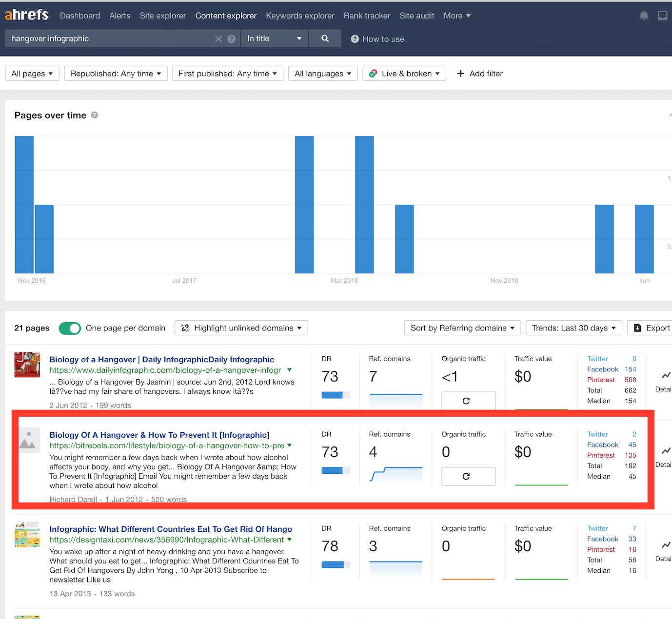672x619 pixels.
Task: Open Infographic: What Different Countries Eat title
Action: (x=171, y=529)
